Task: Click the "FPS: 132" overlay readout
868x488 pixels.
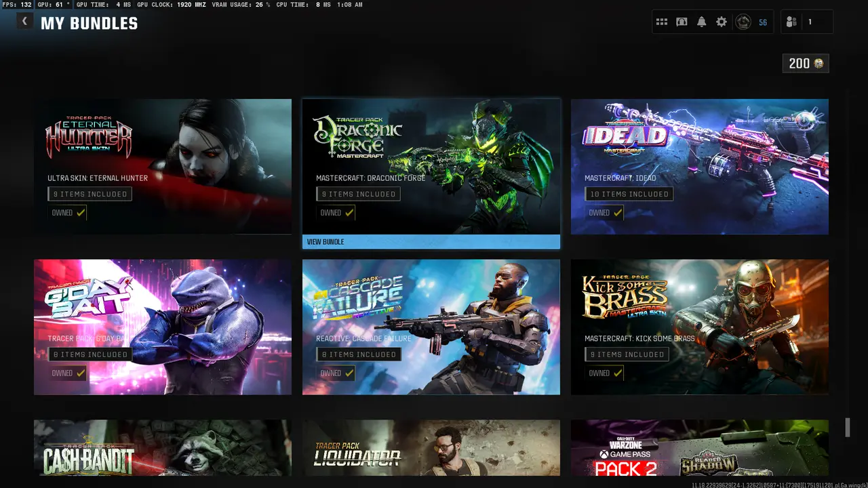Action: coord(17,5)
